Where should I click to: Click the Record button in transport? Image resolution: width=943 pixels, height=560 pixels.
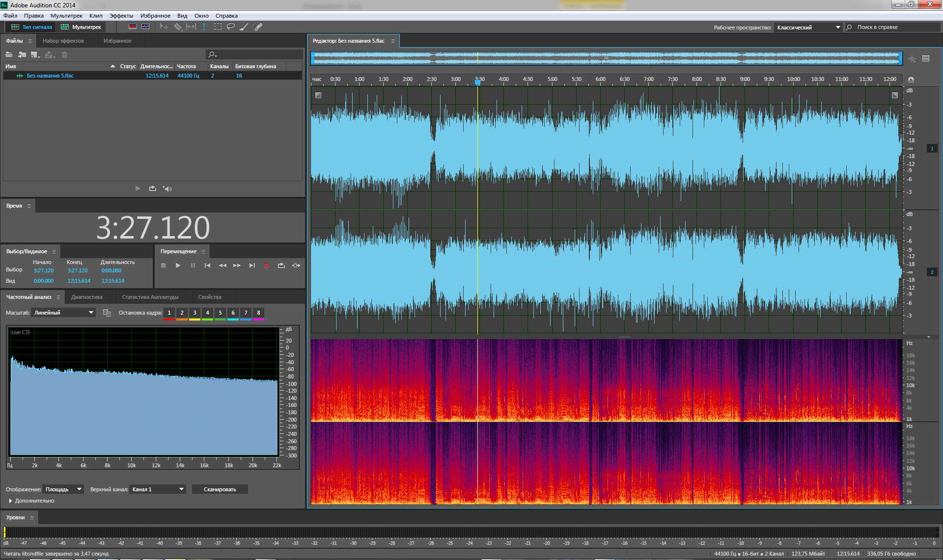pos(266,266)
